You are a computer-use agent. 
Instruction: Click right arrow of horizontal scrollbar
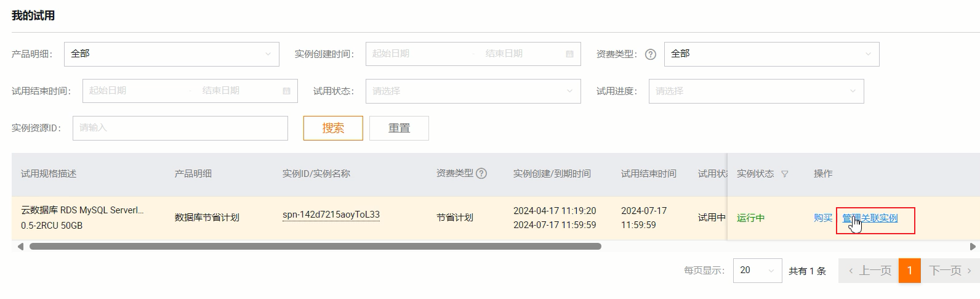click(x=973, y=247)
